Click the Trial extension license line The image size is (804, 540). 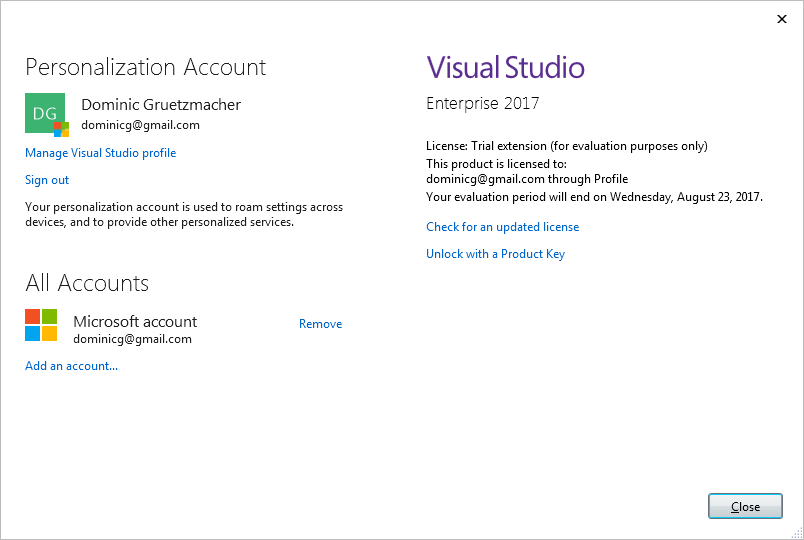coord(566,146)
